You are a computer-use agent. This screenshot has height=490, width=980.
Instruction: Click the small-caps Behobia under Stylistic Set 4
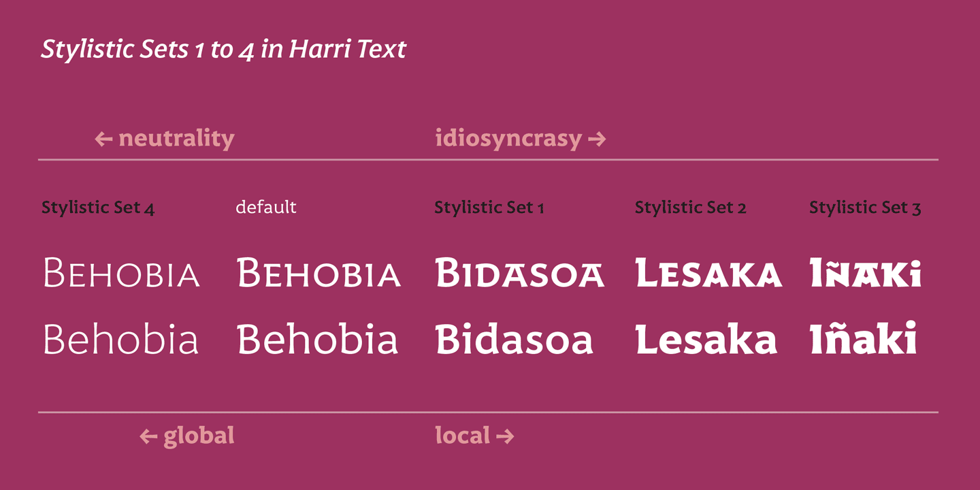(x=122, y=273)
